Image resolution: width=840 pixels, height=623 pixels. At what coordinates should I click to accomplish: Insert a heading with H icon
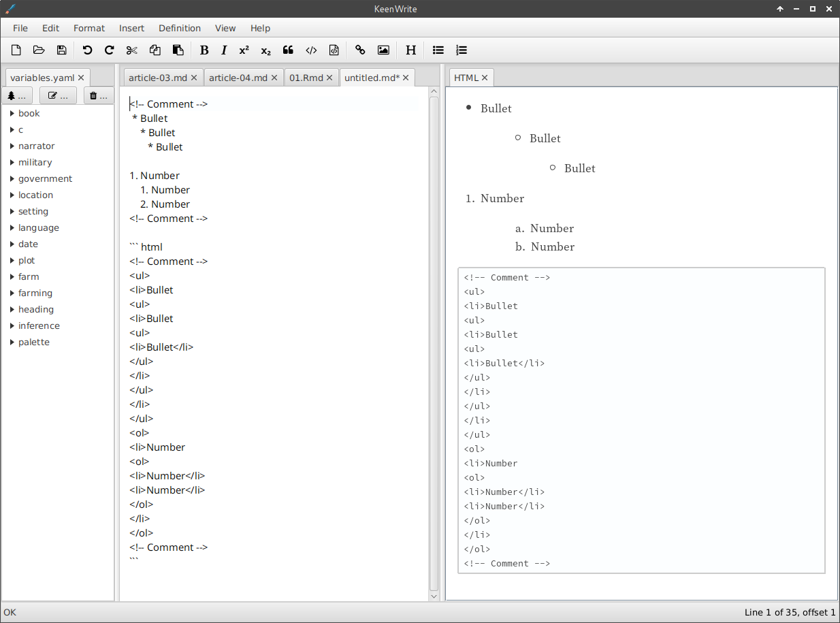click(x=410, y=50)
